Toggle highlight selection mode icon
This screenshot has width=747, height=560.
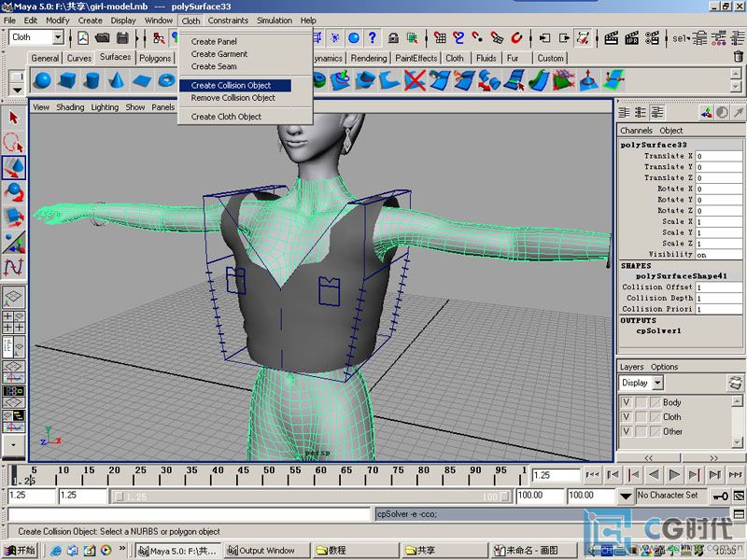tap(412, 37)
